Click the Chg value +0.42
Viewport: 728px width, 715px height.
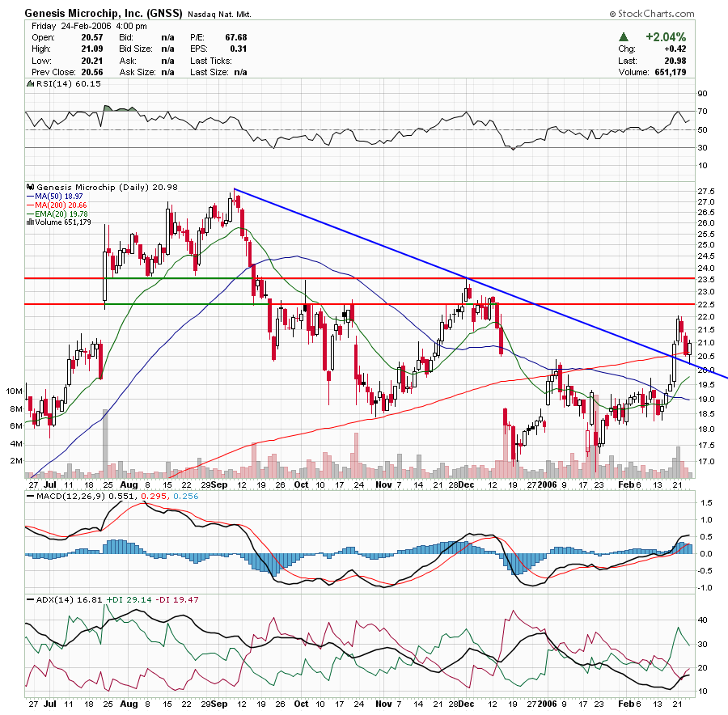(675, 49)
